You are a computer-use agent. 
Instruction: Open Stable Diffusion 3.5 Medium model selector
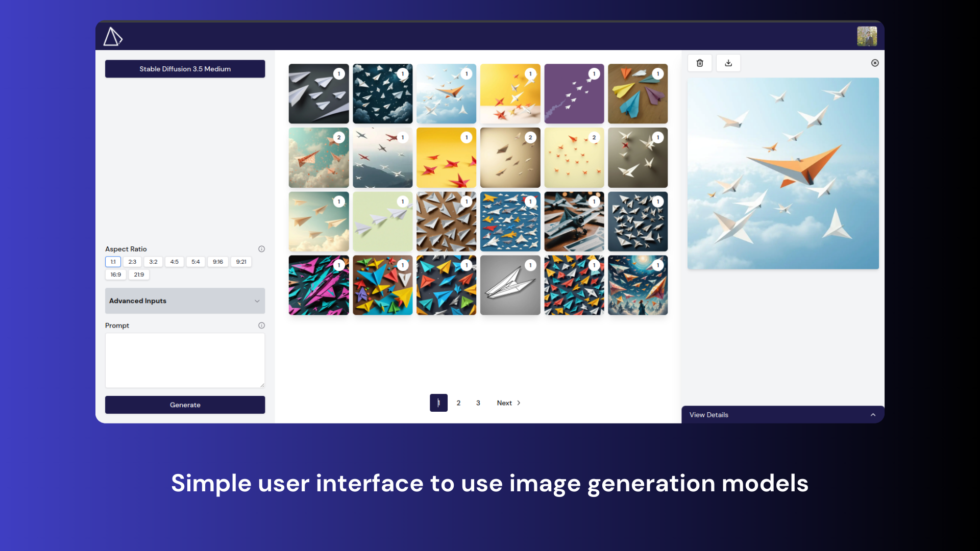(185, 69)
